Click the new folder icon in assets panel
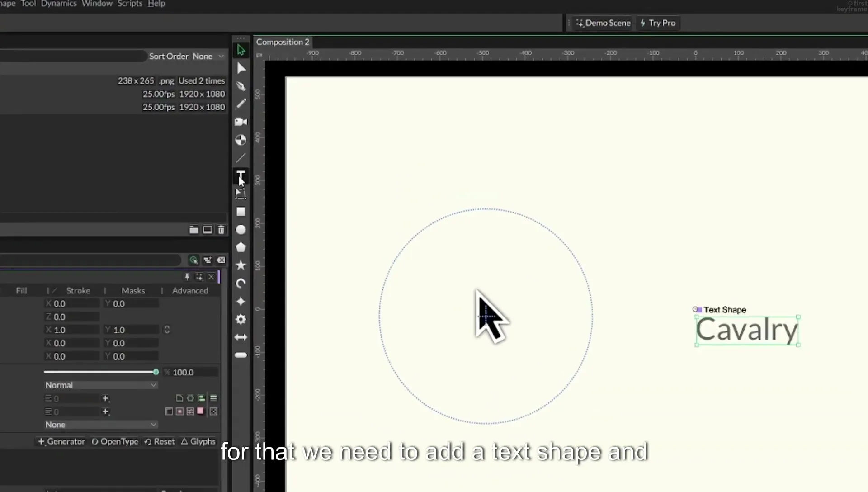This screenshot has width=868, height=492. tap(193, 230)
